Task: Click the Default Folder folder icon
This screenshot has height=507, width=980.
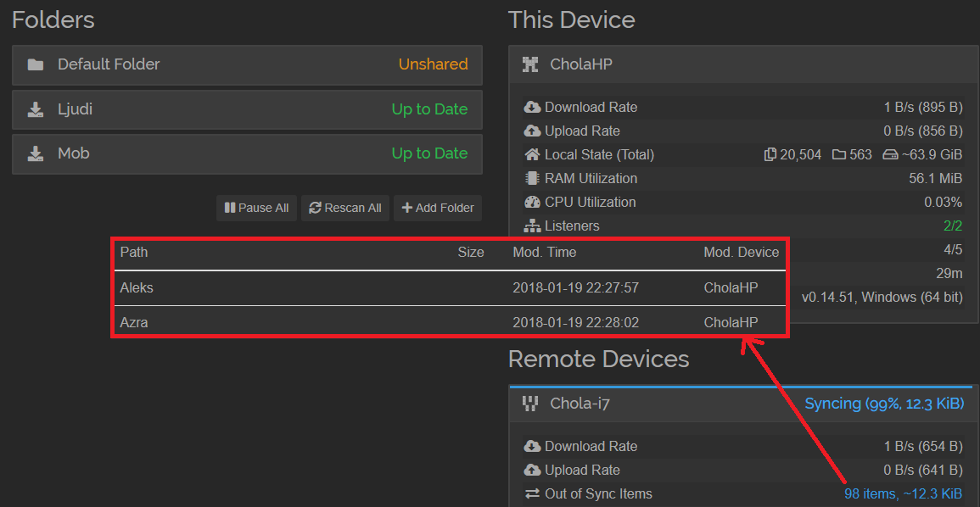Action: tap(36, 64)
